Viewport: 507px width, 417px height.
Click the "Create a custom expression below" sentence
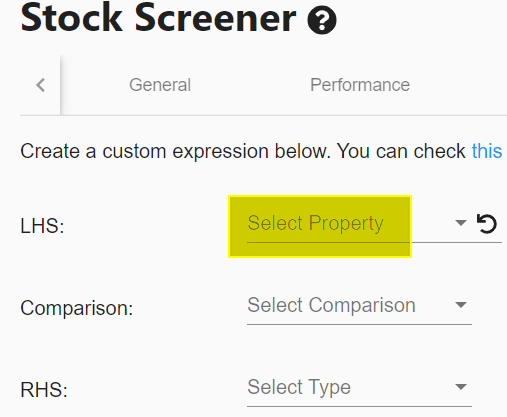[175, 152]
